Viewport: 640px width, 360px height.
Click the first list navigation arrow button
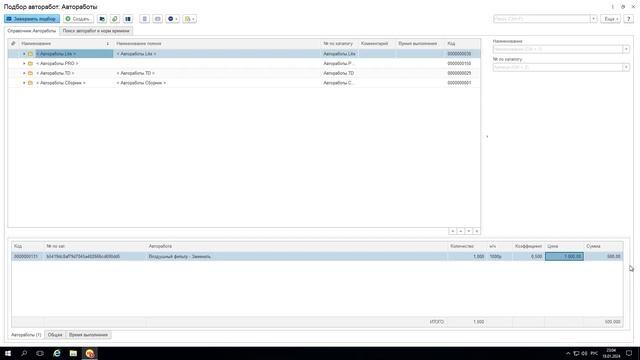coord(452,231)
